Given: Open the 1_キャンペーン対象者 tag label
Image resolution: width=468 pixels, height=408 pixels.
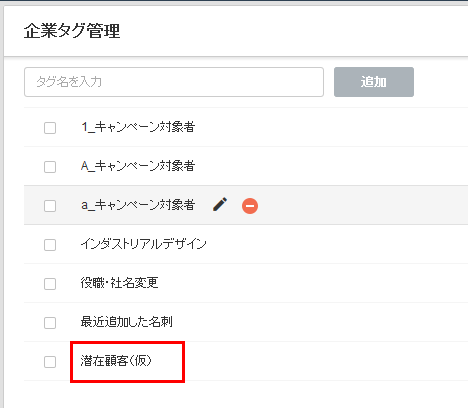Looking at the screenshot, I should [x=138, y=127].
